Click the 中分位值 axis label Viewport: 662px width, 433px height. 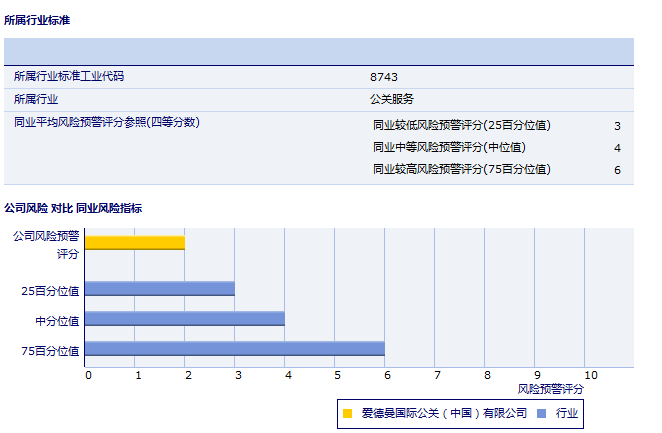point(57,320)
